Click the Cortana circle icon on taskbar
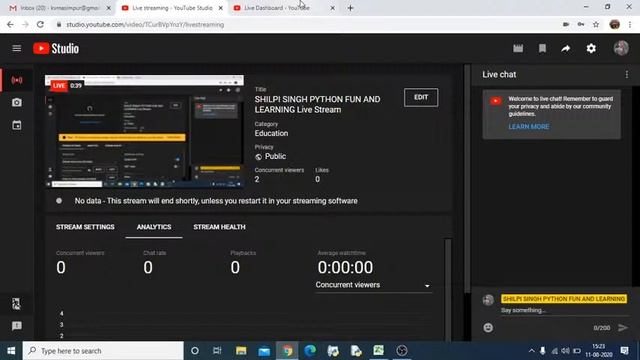 click(x=195, y=351)
